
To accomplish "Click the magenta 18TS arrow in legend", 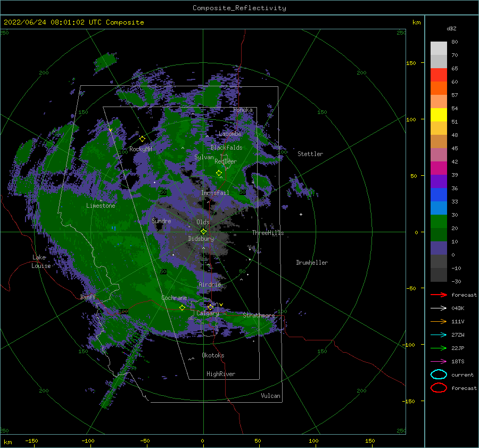I will (x=439, y=362).
